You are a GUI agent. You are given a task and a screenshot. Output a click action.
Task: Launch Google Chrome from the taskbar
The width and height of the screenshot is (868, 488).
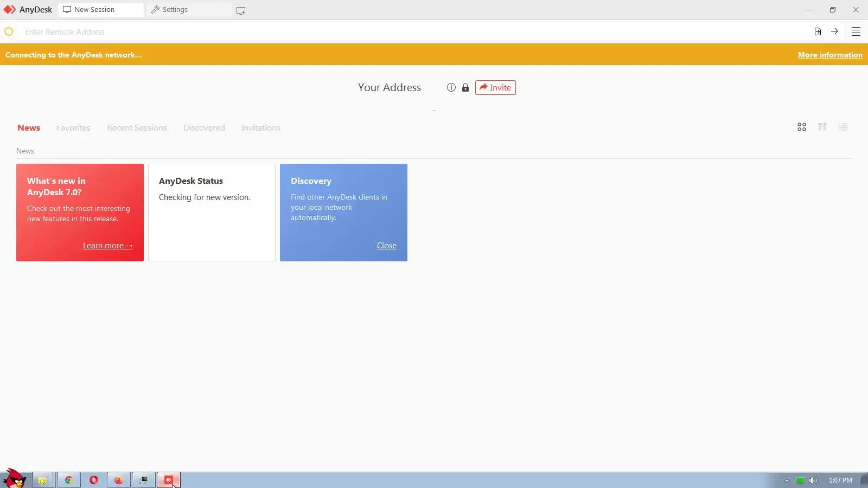pyautogui.click(x=68, y=480)
